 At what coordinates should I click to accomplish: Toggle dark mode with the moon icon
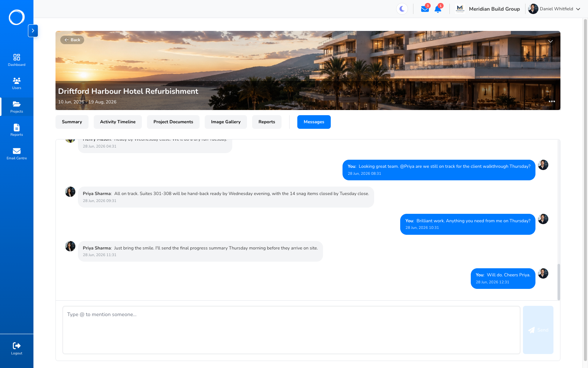pyautogui.click(x=402, y=9)
